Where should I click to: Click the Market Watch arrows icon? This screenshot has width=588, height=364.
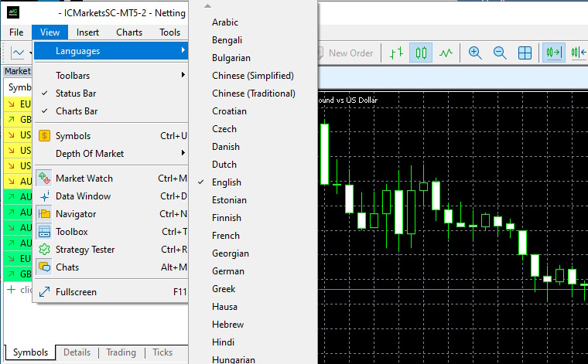44,179
